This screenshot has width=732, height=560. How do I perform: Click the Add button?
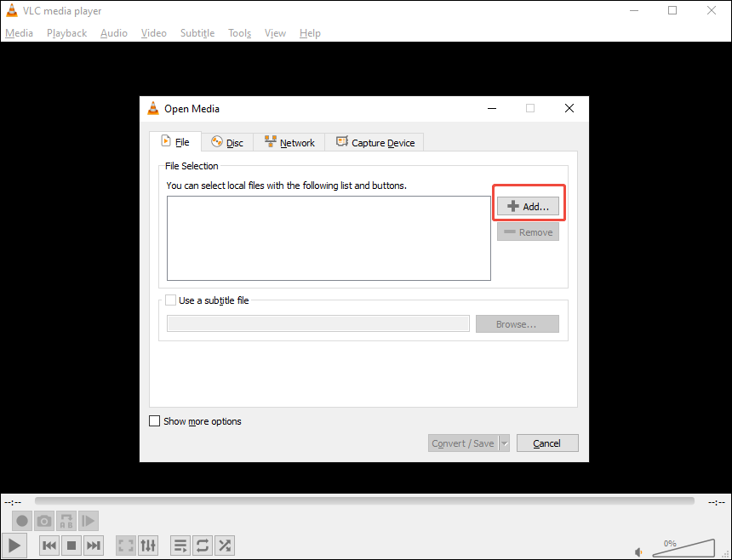pyautogui.click(x=529, y=205)
